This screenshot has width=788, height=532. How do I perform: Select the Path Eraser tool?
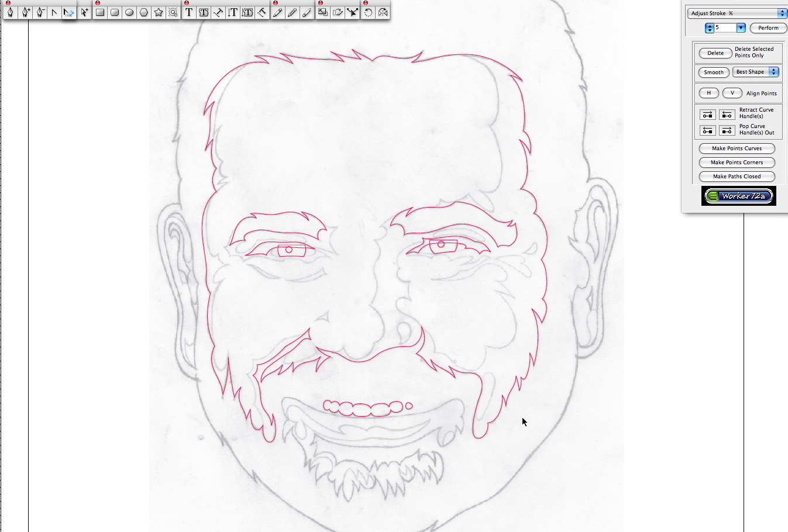307,12
